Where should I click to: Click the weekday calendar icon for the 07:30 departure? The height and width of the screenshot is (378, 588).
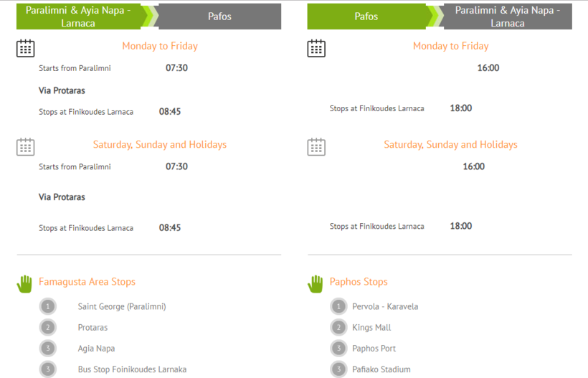pyautogui.click(x=26, y=48)
